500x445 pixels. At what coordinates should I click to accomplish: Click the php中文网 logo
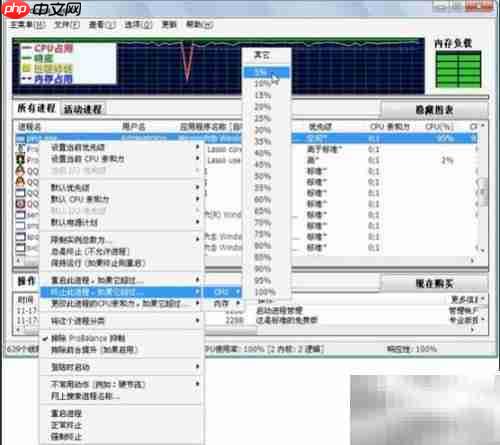(42, 9)
